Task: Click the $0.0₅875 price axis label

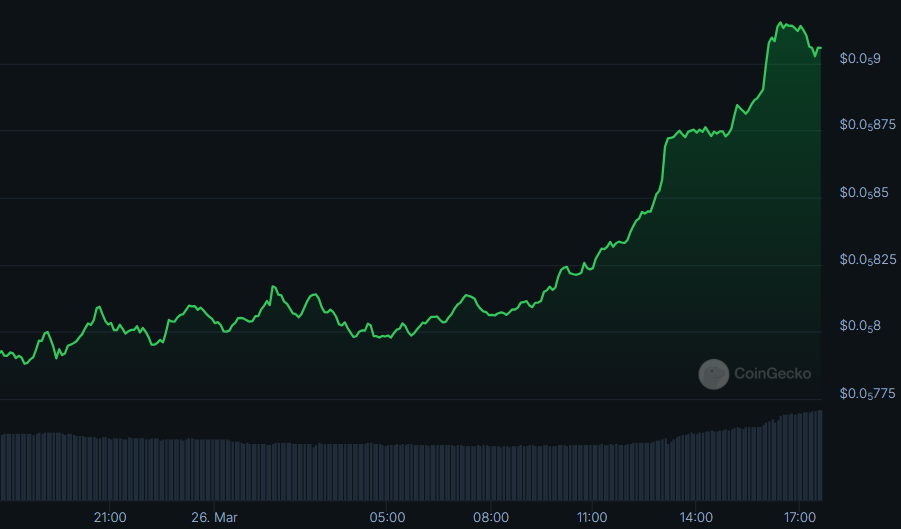Action: 866,125
